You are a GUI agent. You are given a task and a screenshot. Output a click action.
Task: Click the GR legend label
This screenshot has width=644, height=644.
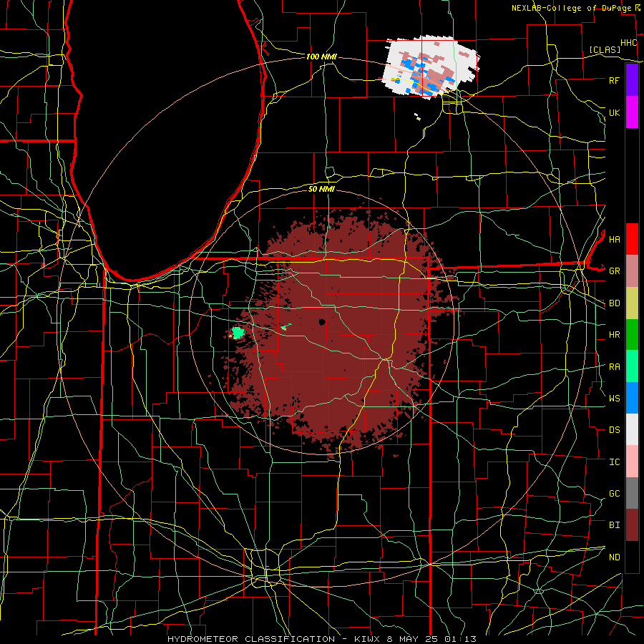click(x=614, y=271)
